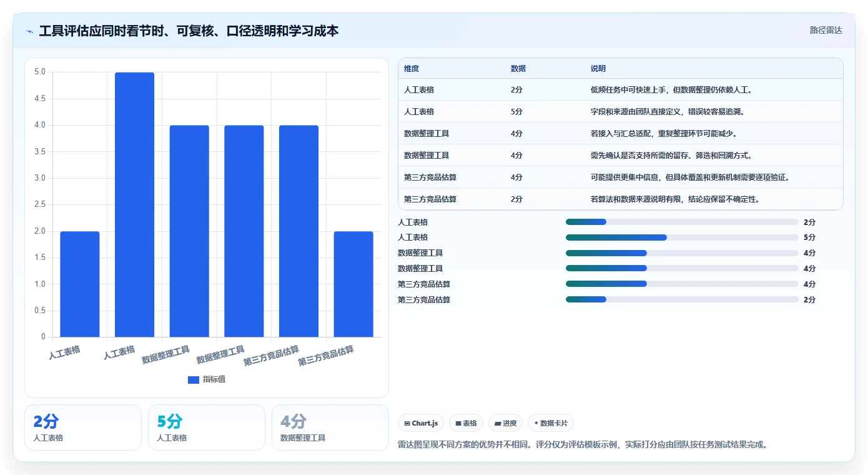Click the main title about 工具评估
868x475 pixels.
pos(189,31)
